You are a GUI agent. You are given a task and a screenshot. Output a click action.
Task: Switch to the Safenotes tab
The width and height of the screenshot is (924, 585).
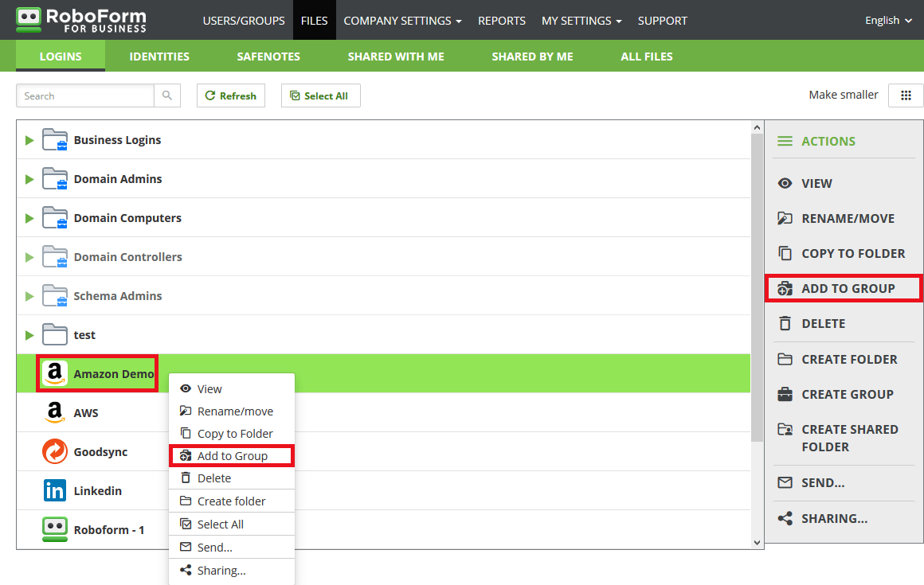pyautogui.click(x=268, y=57)
